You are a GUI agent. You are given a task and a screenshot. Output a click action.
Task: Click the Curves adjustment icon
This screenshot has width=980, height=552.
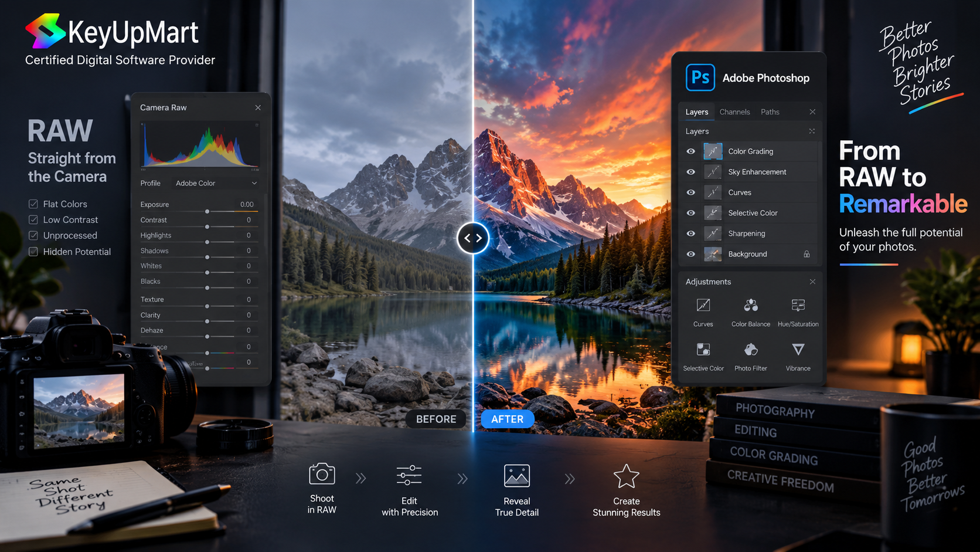pos(703,305)
